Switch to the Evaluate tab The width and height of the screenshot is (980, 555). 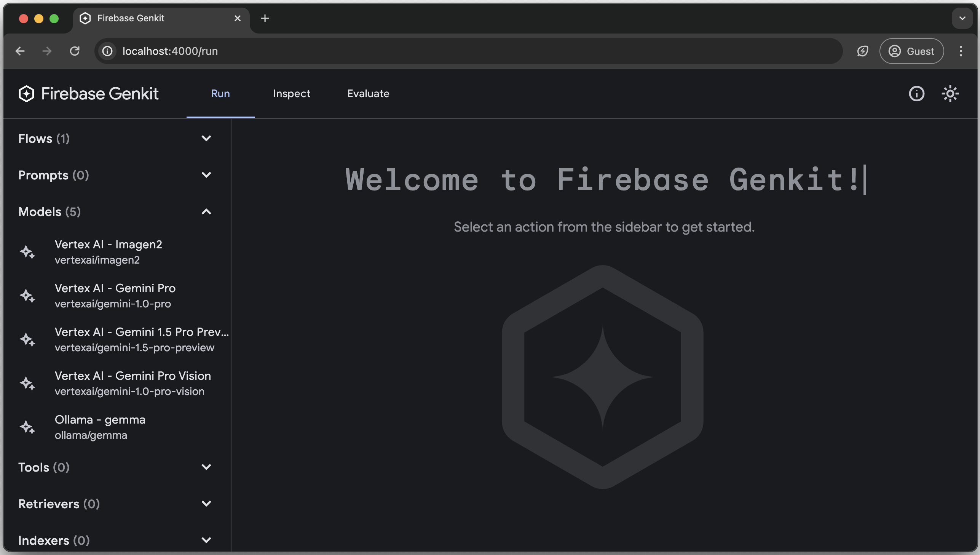click(x=368, y=94)
